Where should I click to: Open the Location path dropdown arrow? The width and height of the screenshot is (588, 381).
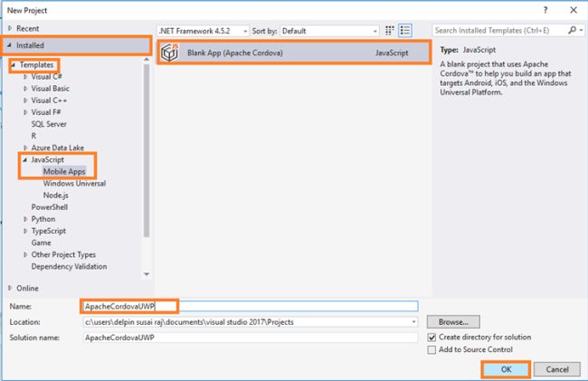pyautogui.click(x=413, y=322)
